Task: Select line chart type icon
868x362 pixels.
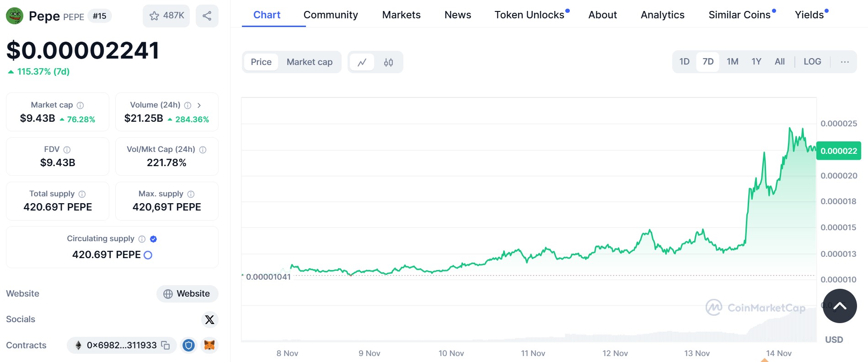Action: (362, 62)
